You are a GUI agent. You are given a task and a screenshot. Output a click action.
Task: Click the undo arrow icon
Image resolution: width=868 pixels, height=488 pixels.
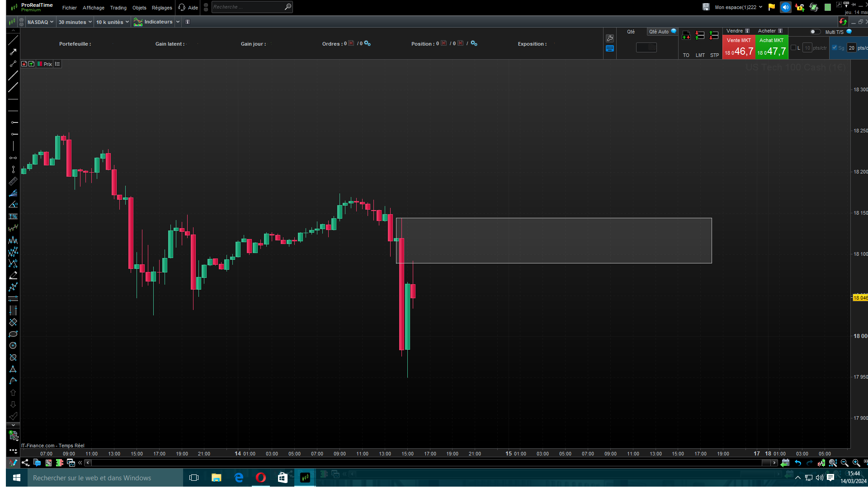point(798,463)
